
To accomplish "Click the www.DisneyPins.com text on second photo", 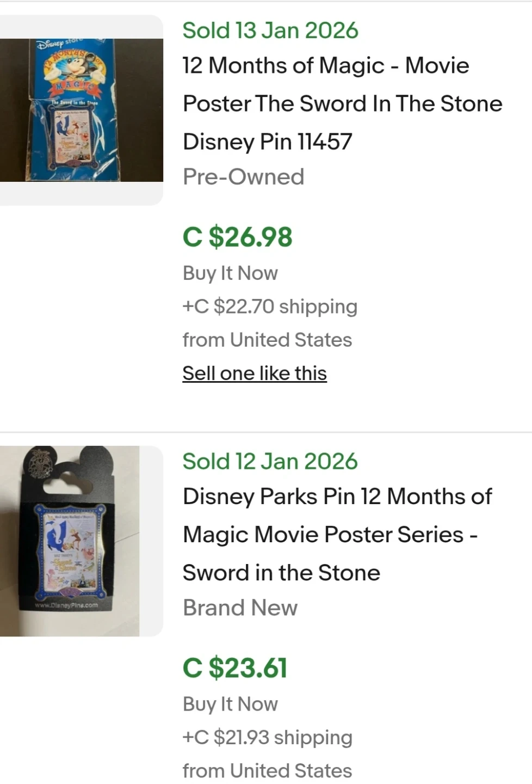I will [x=66, y=605].
